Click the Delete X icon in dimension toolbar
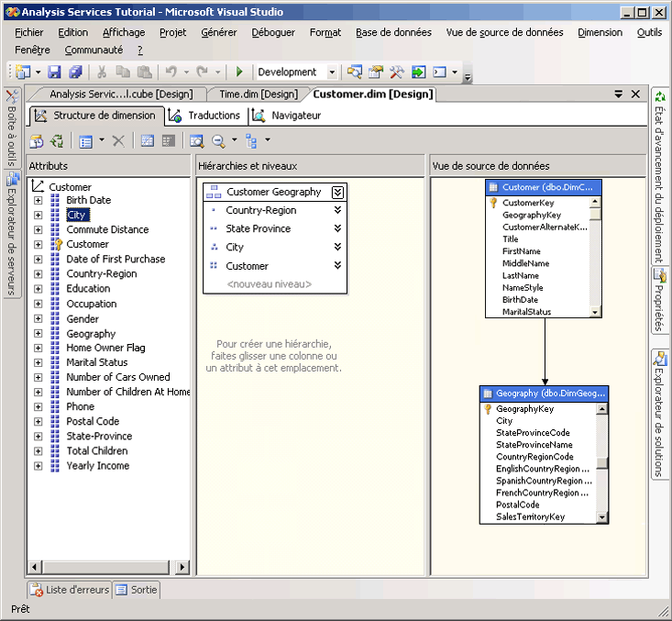 click(x=118, y=140)
